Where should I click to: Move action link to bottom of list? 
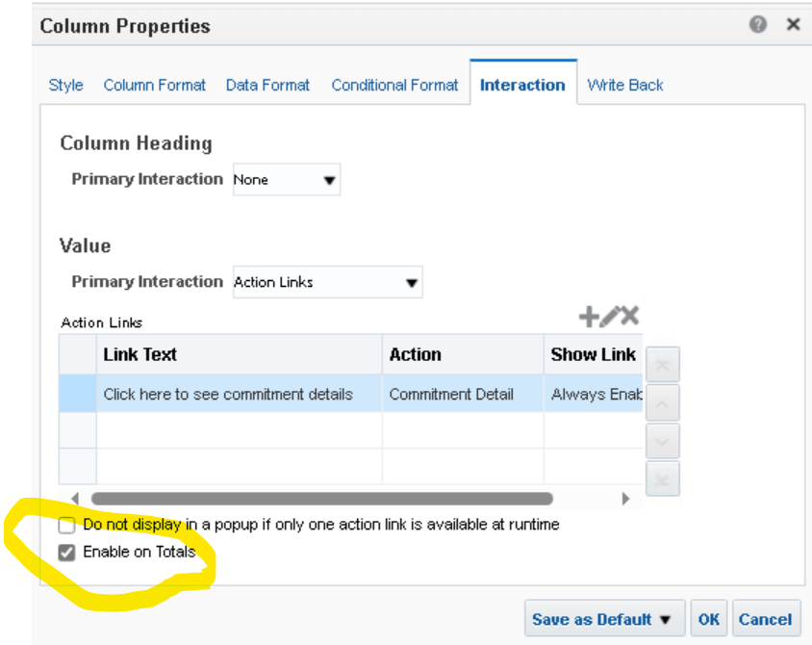(x=662, y=478)
